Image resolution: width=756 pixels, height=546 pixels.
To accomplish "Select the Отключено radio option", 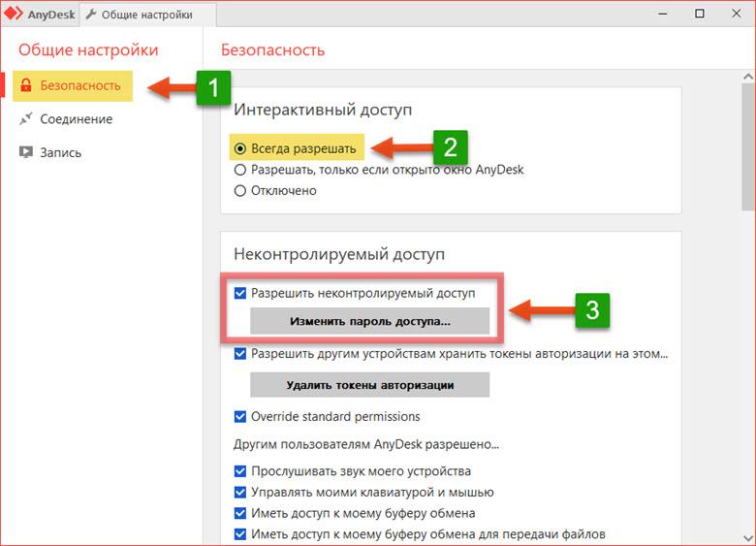I will tap(239, 191).
